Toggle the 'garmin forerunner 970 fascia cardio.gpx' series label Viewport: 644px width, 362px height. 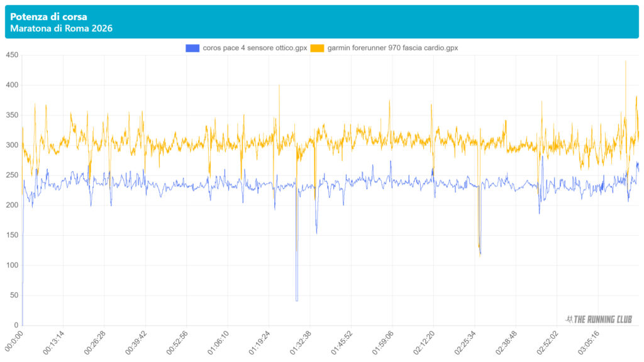pyautogui.click(x=392, y=48)
